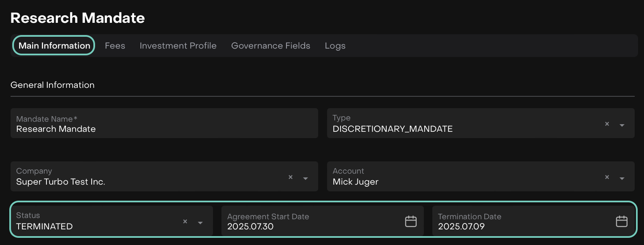Click the Super Turbo Test Inc. company value
Viewport: 644px width, 245px height.
(x=60, y=182)
